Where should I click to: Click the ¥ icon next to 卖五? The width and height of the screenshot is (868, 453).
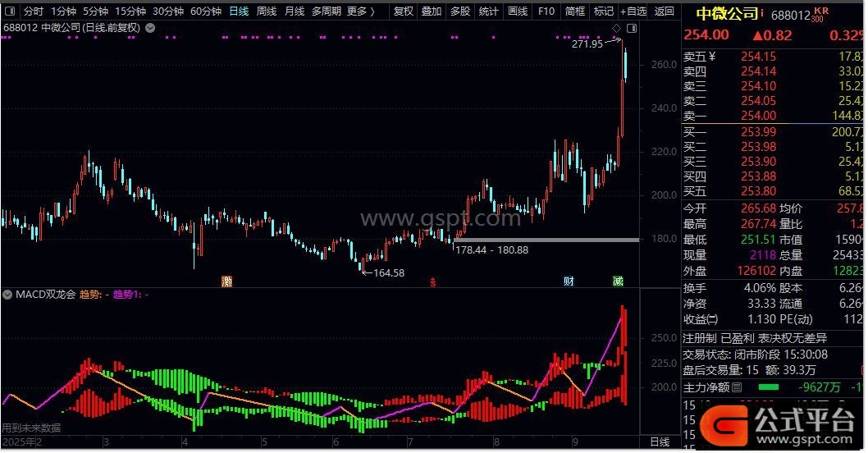coord(712,57)
